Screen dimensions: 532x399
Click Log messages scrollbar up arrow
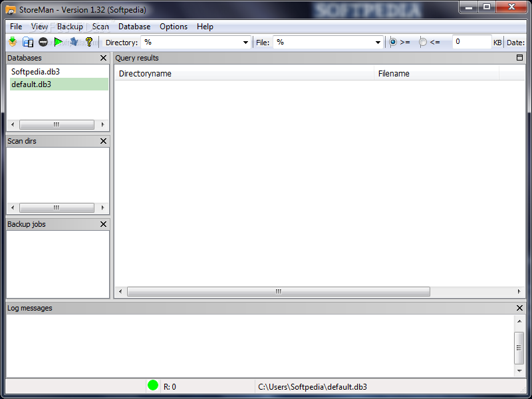tap(519, 321)
